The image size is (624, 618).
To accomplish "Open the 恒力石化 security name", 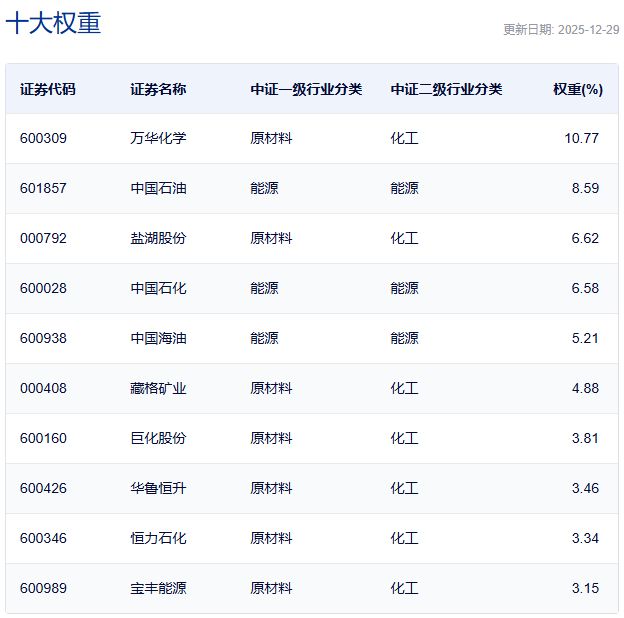I will (158, 538).
